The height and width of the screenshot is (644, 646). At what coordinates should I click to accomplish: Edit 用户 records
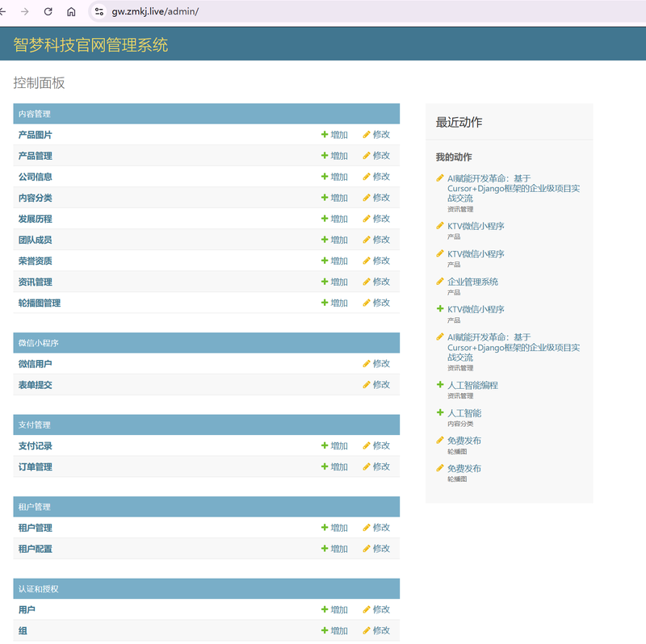click(x=376, y=609)
